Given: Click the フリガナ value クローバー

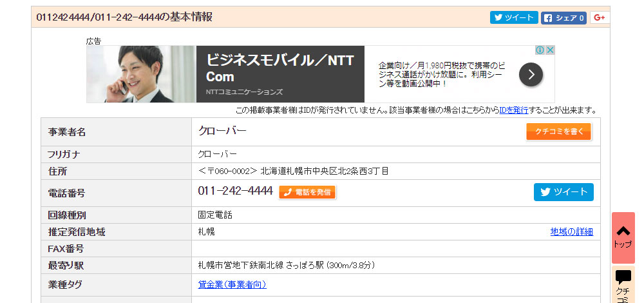Looking at the screenshot, I should click(217, 154).
